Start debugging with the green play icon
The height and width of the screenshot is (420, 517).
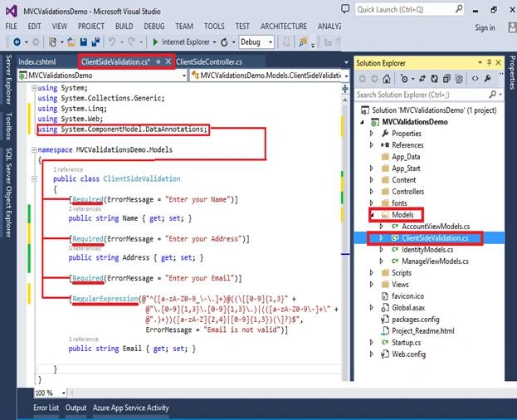155,42
